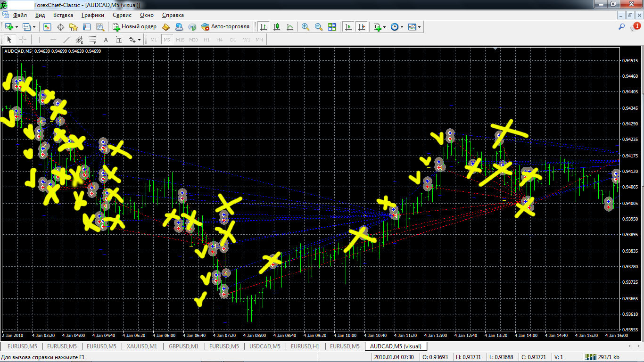Draw a trendline with the trendline tool

click(x=66, y=40)
